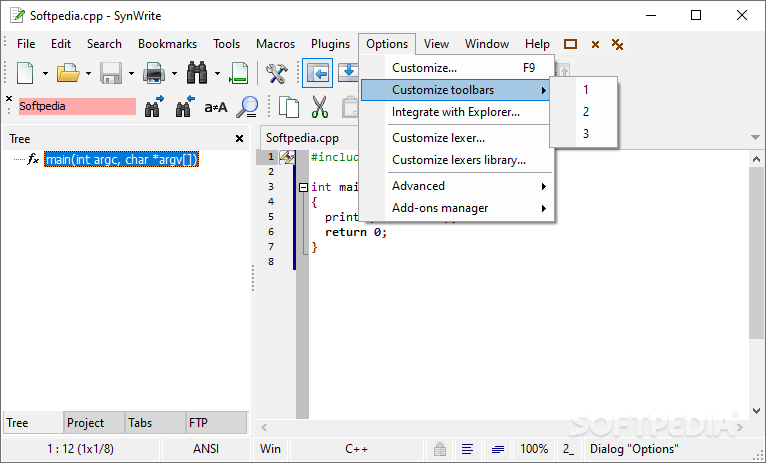Click the Cut scissors icon
The width and height of the screenshot is (766, 463).
pos(319,106)
